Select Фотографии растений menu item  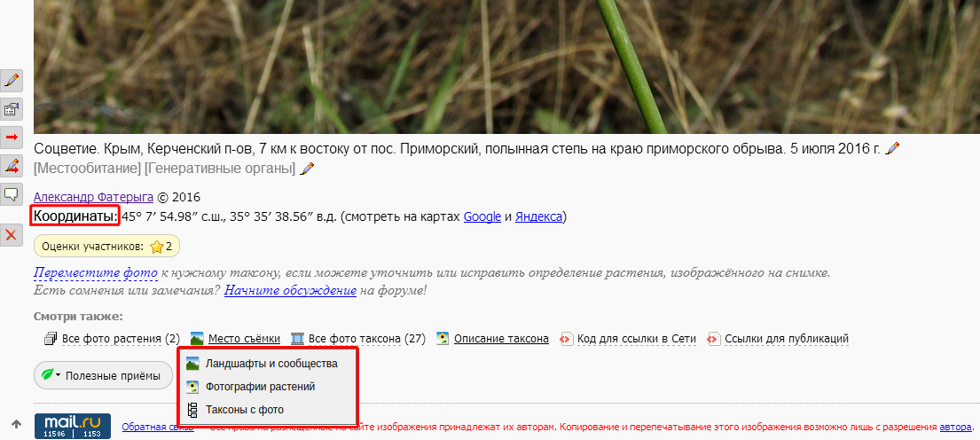260,387
